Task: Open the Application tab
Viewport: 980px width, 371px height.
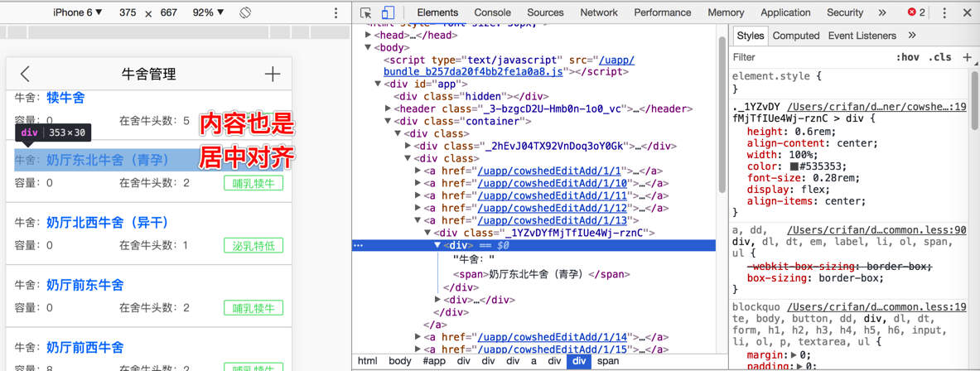Action: click(785, 12)
